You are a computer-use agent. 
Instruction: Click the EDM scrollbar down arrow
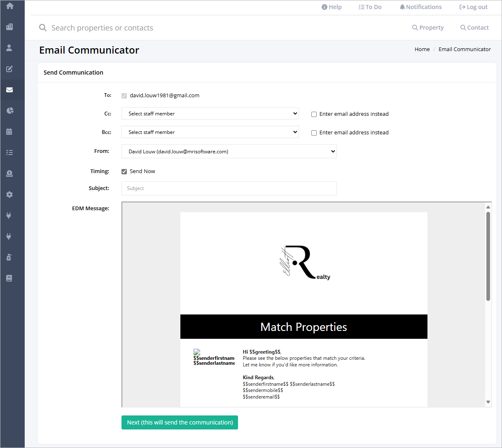[x=488, y=402]
